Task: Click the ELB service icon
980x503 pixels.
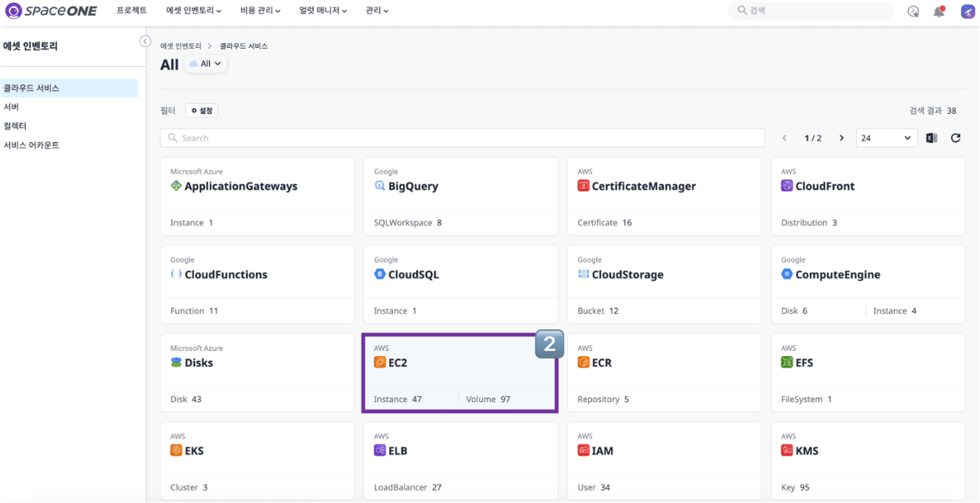Action: 380,450
